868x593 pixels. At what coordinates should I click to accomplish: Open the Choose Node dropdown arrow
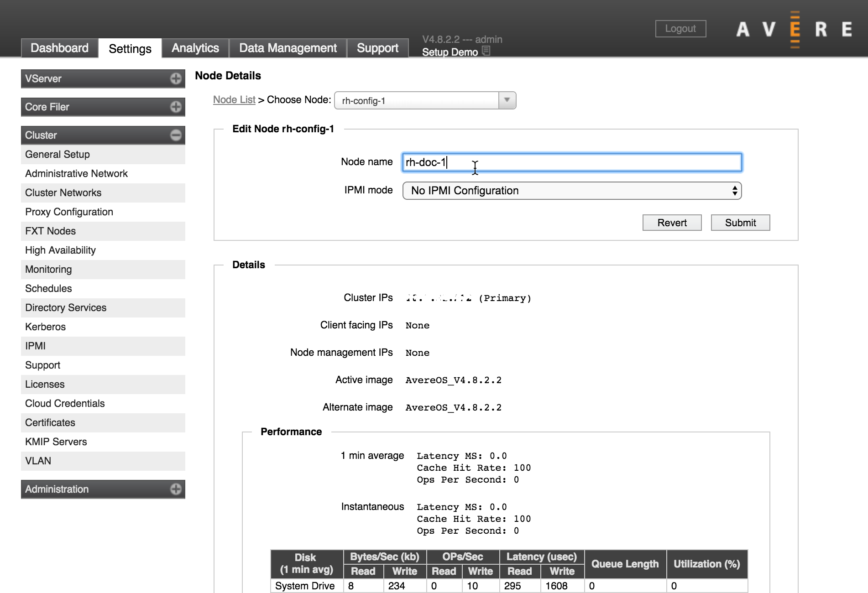tap(507, 100)
